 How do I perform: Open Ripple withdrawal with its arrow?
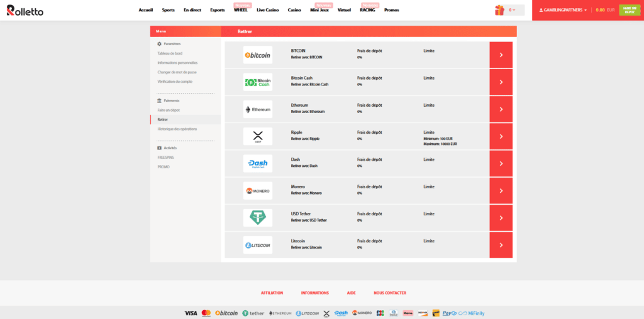[x=501, y=136]
